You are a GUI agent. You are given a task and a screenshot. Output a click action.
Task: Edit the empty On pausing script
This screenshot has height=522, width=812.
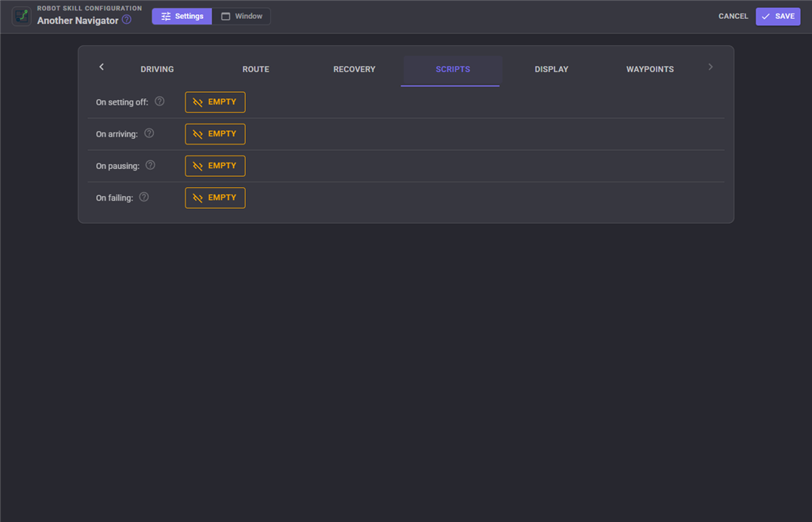pos(215,166)
